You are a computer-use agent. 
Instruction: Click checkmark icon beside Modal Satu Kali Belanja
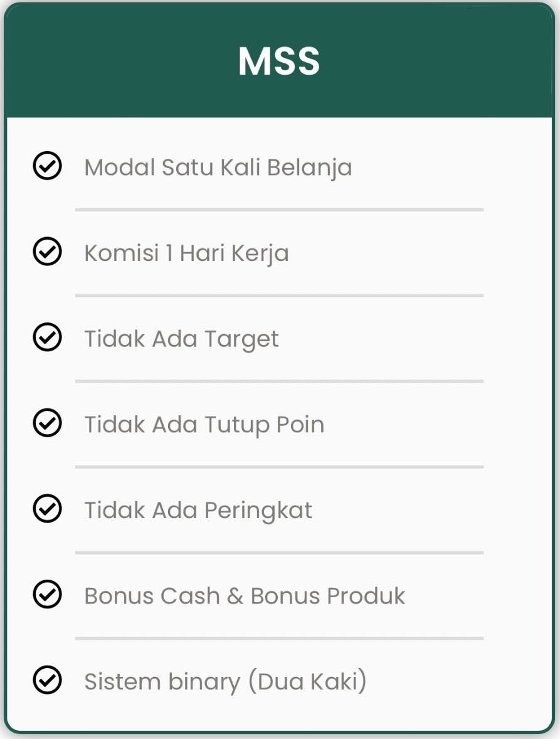click(x=47, y=166)
